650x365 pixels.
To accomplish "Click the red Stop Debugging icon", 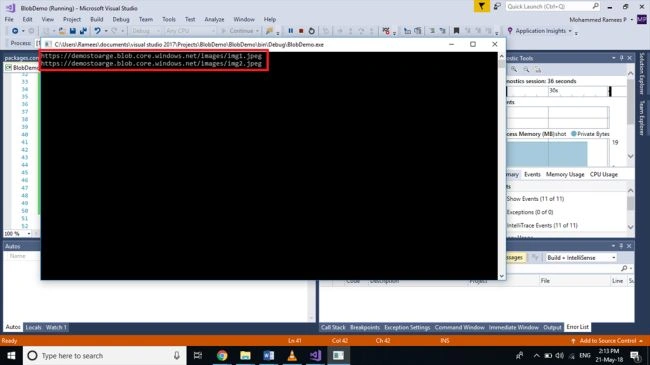I will pyautogui.click(x=301, y=31).
